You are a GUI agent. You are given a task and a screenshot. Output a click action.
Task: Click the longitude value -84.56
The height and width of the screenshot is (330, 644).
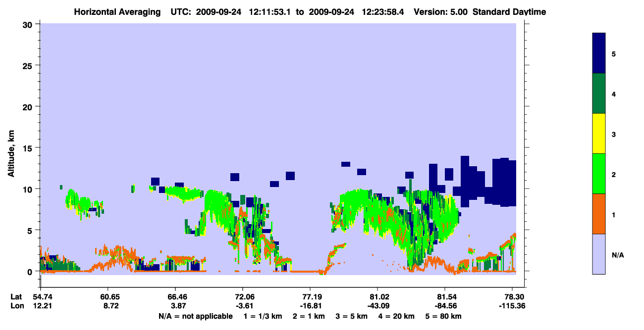(x=445, y=306)
